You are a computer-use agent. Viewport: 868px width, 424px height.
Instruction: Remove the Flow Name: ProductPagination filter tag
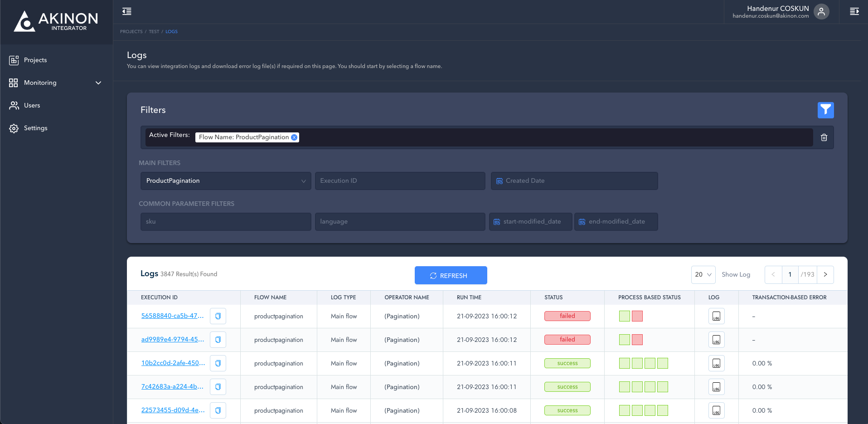[294, 137]
